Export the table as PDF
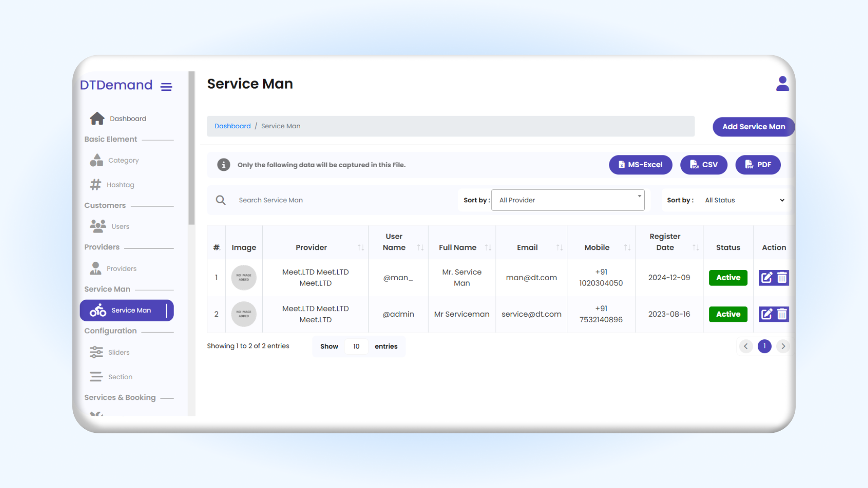This screenshot has width=868, height=488. click(x=758, y=164)
